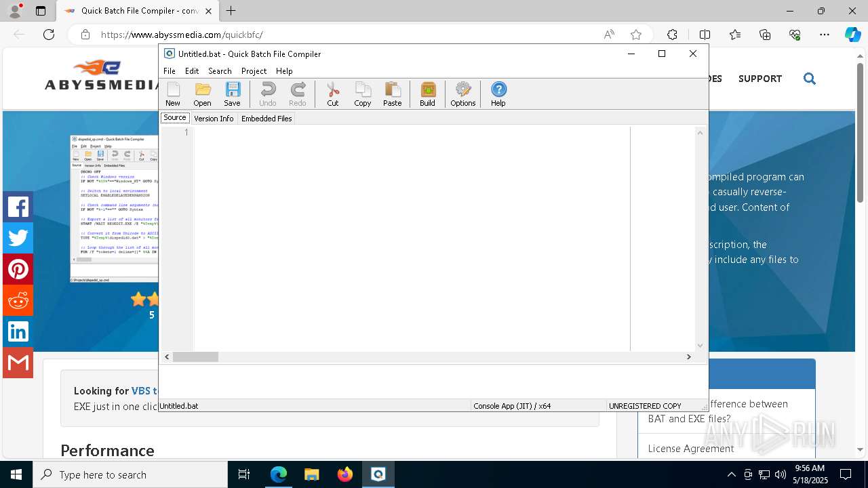
Task: Open notification center on taskbar
Action: (846, 474)
